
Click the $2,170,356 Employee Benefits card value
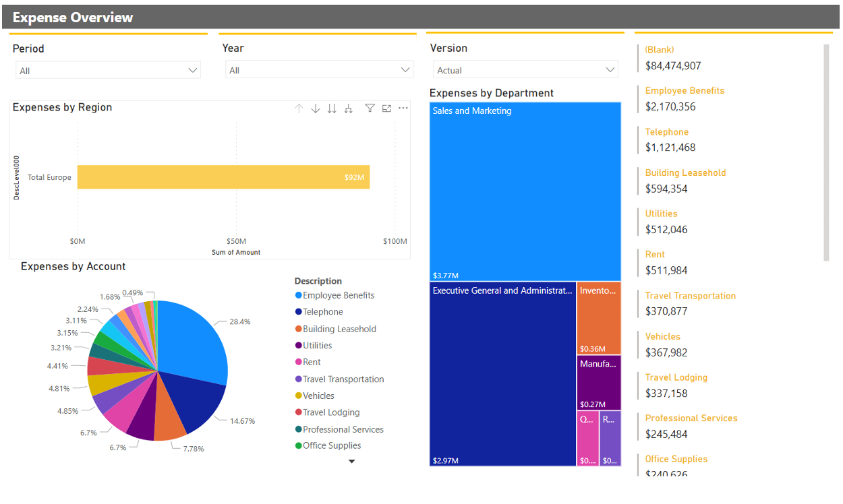[x=670, y=106]
